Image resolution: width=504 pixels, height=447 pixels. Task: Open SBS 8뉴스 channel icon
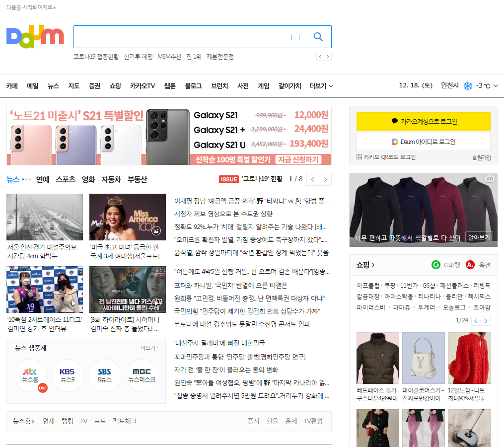coord(104,375)
